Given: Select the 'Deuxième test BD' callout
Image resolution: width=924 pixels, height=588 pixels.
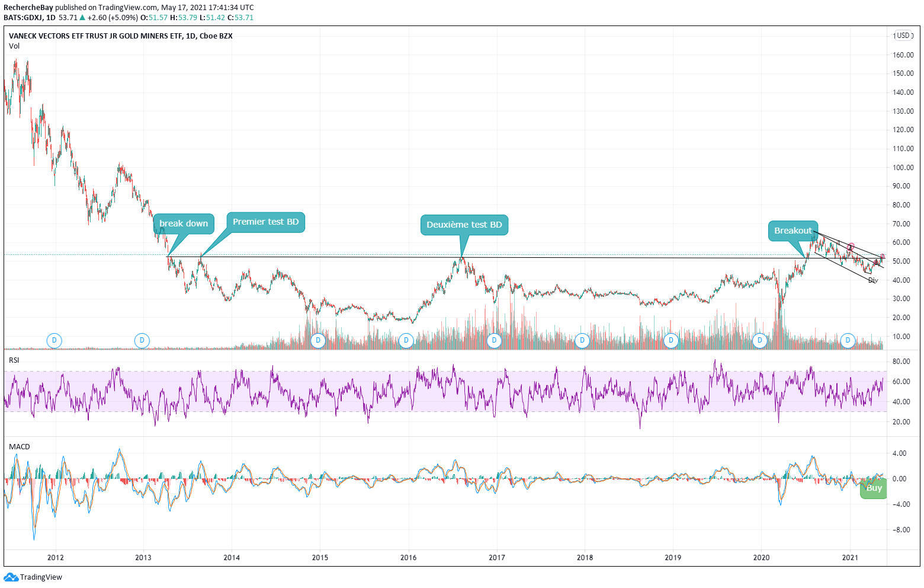Looking at the screenshot, I should (x=464, y=225).
